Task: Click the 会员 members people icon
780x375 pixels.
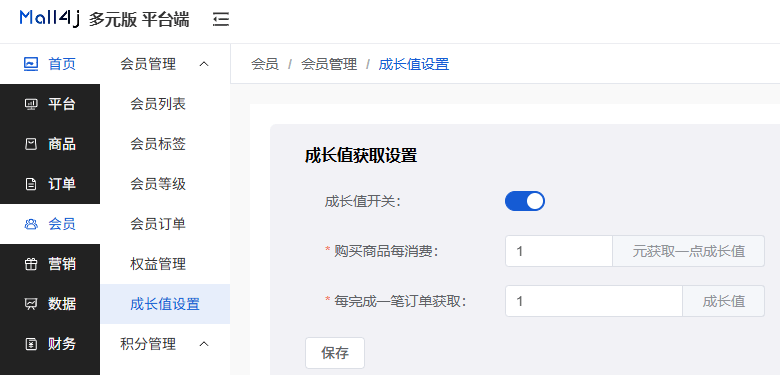Action: click(31, 224)
